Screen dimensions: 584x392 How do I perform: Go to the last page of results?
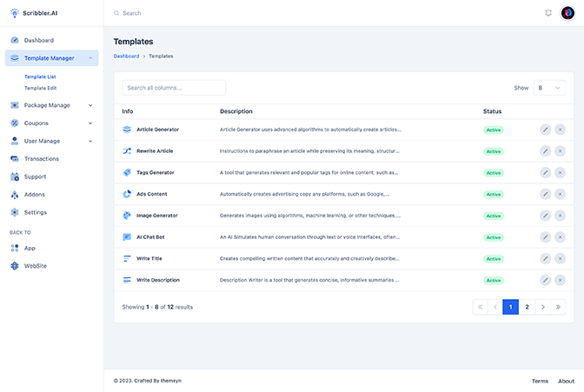(558, 307)
